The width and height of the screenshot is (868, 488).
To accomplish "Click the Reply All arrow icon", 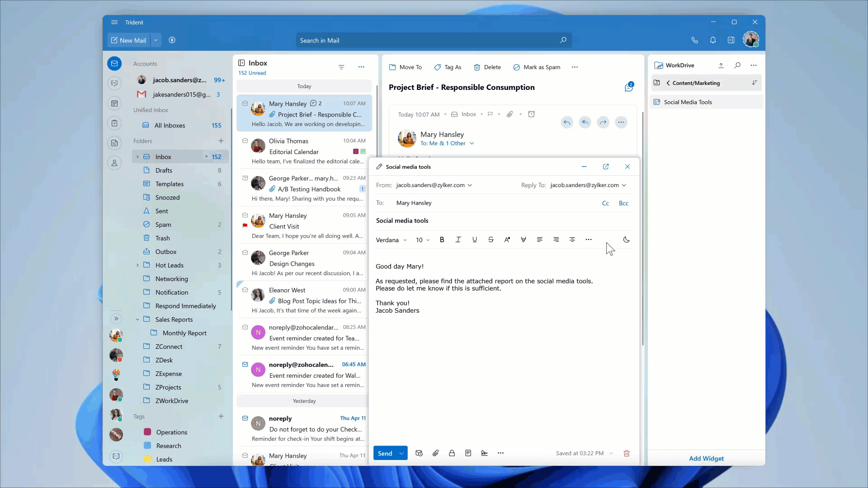I will 585,122.
